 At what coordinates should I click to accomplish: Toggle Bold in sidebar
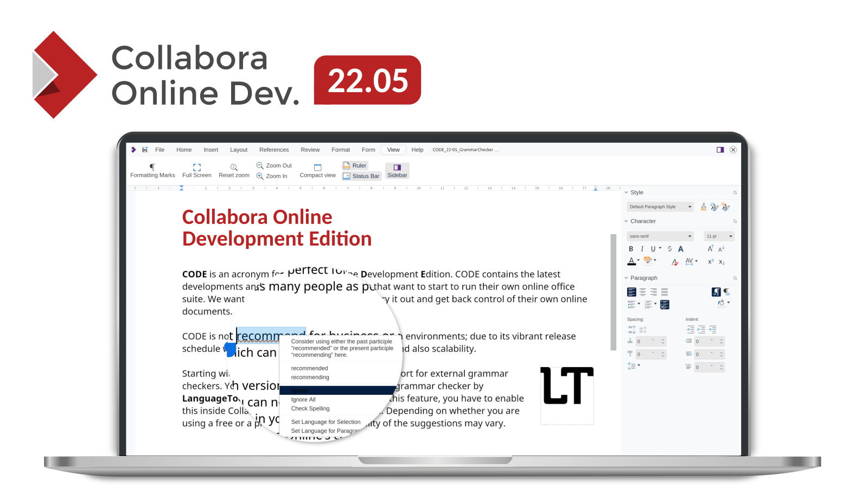[x=631, y=249]
